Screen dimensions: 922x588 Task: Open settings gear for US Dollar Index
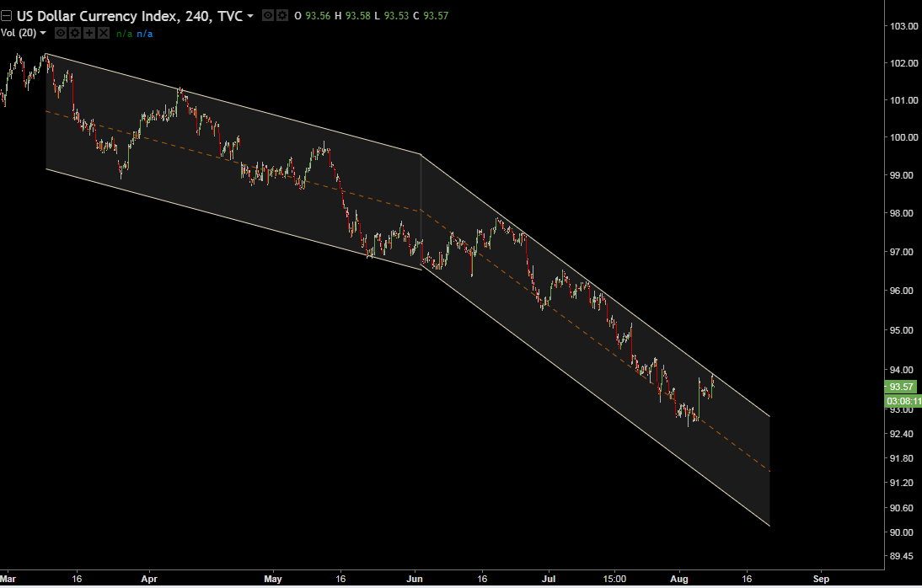pos(281,15)
